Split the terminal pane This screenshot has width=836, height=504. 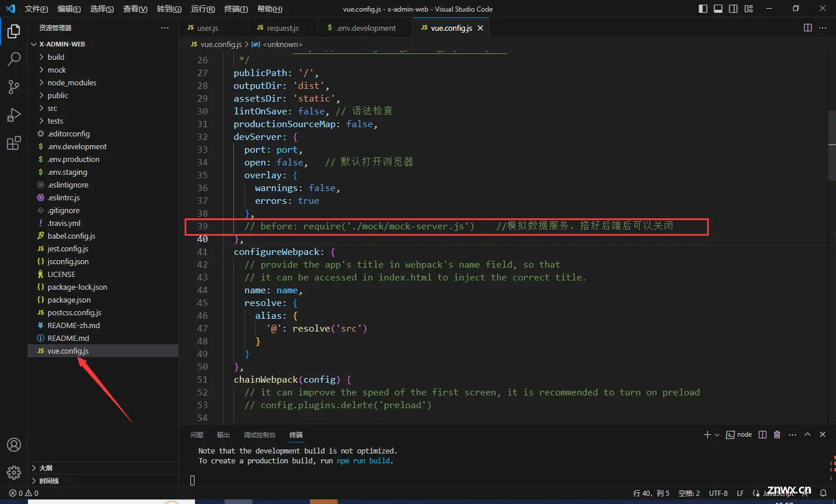(x=762, y=434)
